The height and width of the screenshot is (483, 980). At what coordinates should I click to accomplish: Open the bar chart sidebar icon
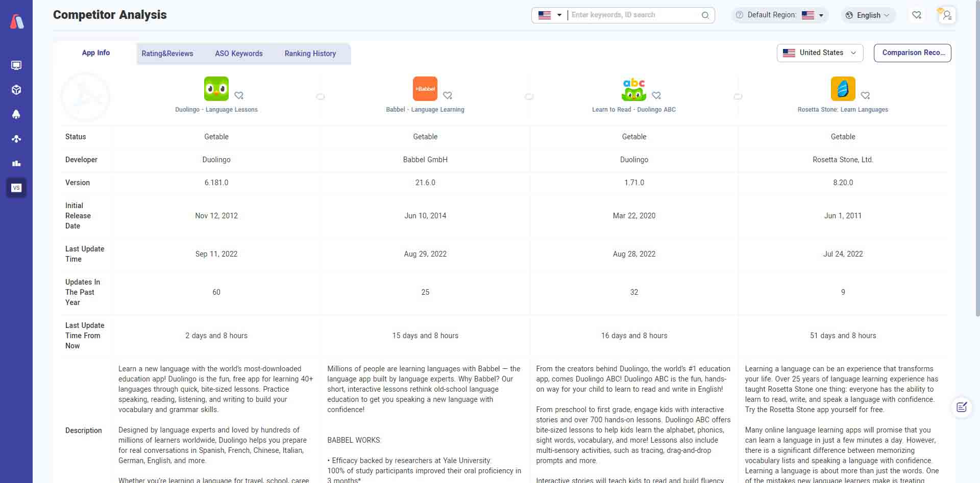tap(16, 163)
